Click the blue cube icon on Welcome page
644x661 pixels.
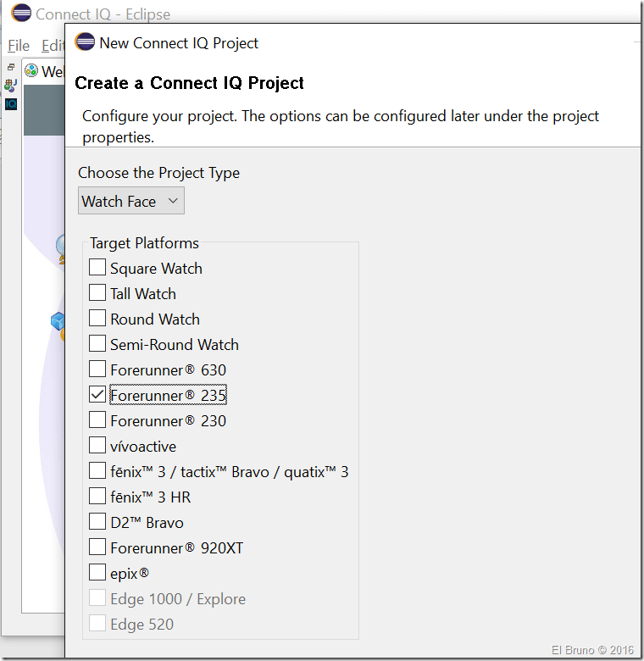point(58,321)
